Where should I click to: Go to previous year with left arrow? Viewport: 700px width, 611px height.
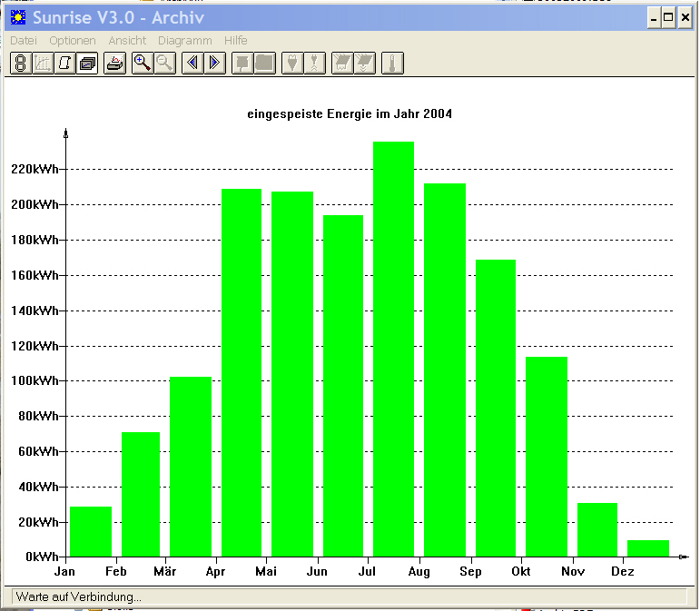(192, 63)
